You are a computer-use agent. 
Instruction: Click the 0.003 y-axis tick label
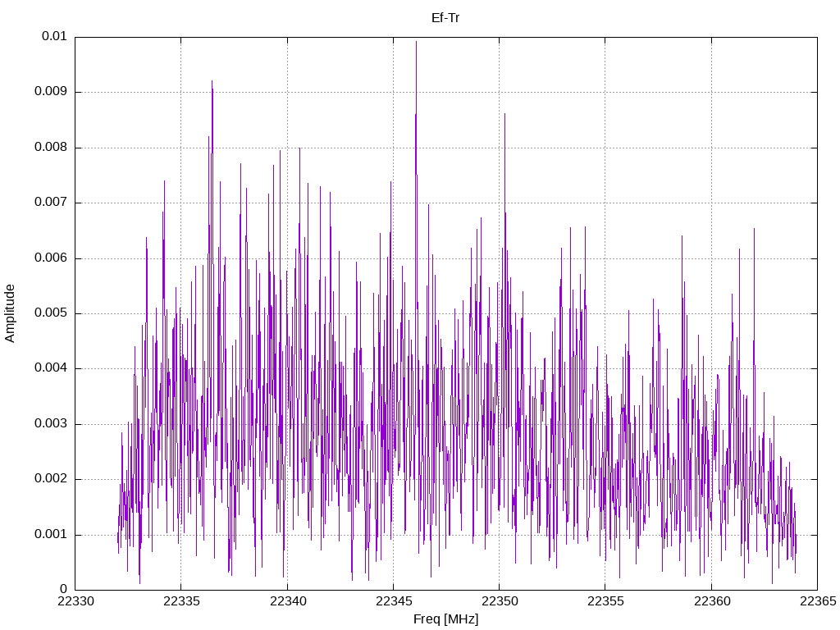click(x=51, y=424)
